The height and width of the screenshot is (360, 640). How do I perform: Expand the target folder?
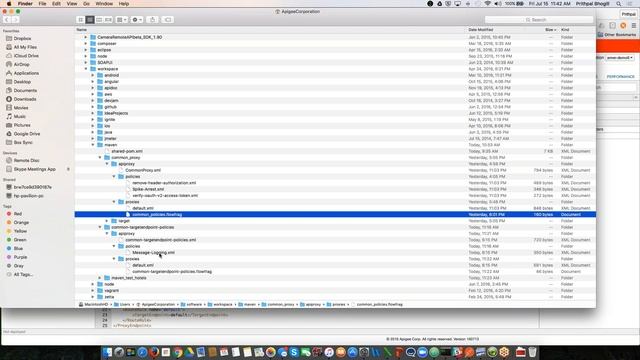pos(107,221)
